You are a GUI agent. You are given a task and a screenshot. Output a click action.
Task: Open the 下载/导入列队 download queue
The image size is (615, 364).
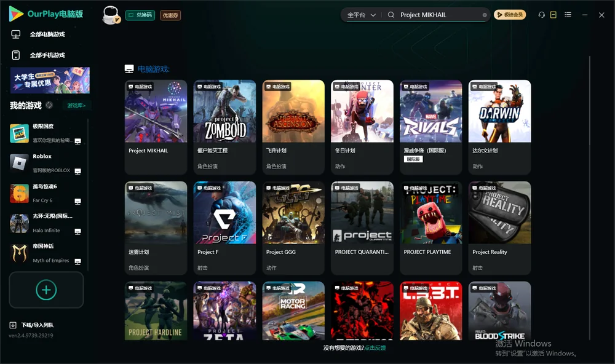pyautogui.click(x=31, y=325)
